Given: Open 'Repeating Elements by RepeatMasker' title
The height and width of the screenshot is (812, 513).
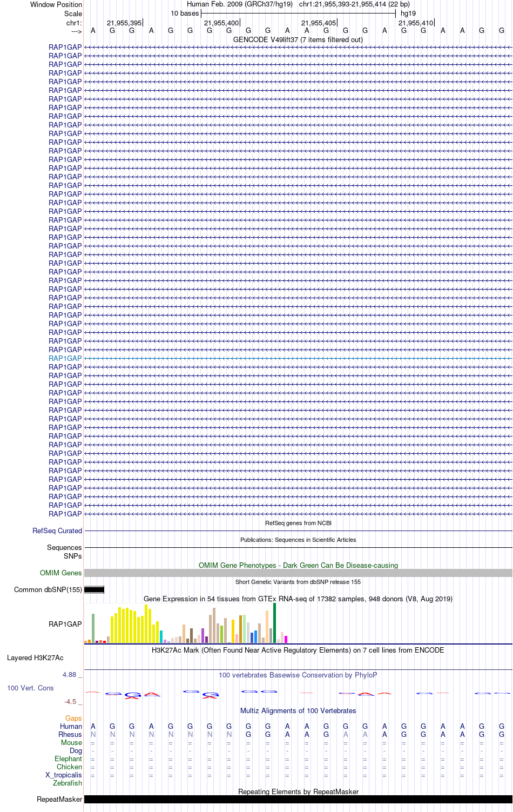Looking at the screenshot, I should [298, 791].
